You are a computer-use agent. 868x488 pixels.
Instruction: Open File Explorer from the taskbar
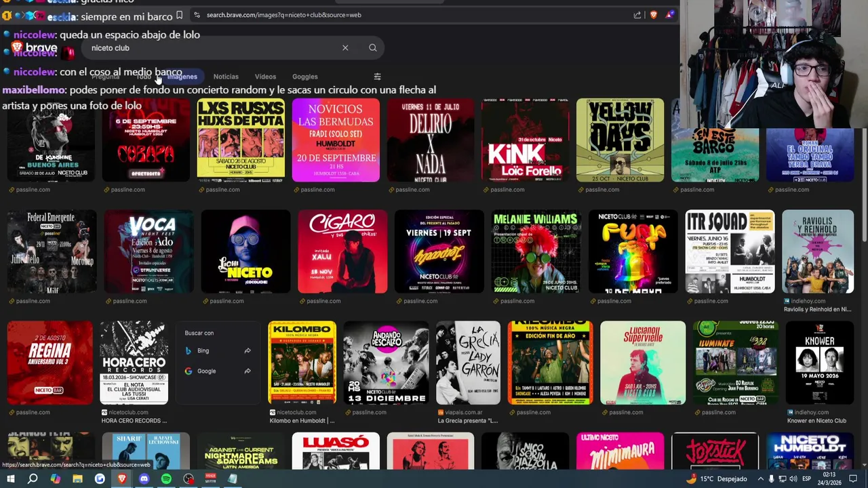[x=77, y=479]
